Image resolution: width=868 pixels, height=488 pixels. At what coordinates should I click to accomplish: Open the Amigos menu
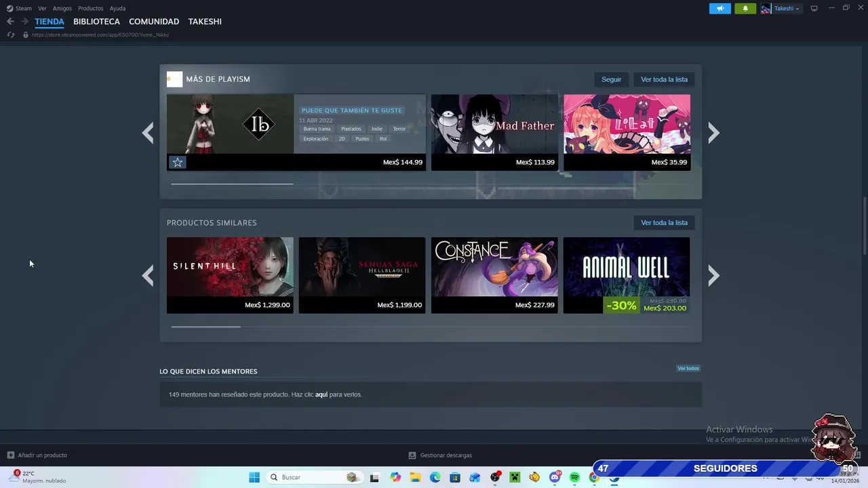pyautogui.click(x=62, y=8)
